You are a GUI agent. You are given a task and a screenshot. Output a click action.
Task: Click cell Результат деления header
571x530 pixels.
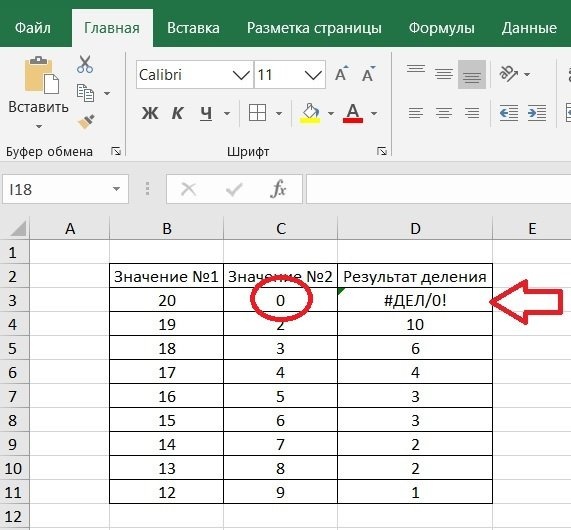click(x=415, y=276)
